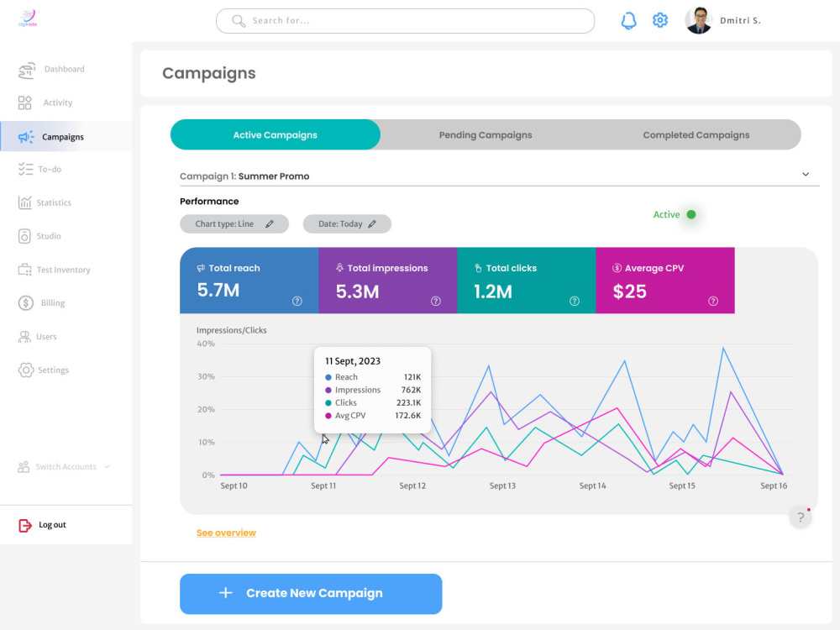The image size is (840, 630).
Task: Expand the Switch Accounts dropdown
Action: coord(64,466)
